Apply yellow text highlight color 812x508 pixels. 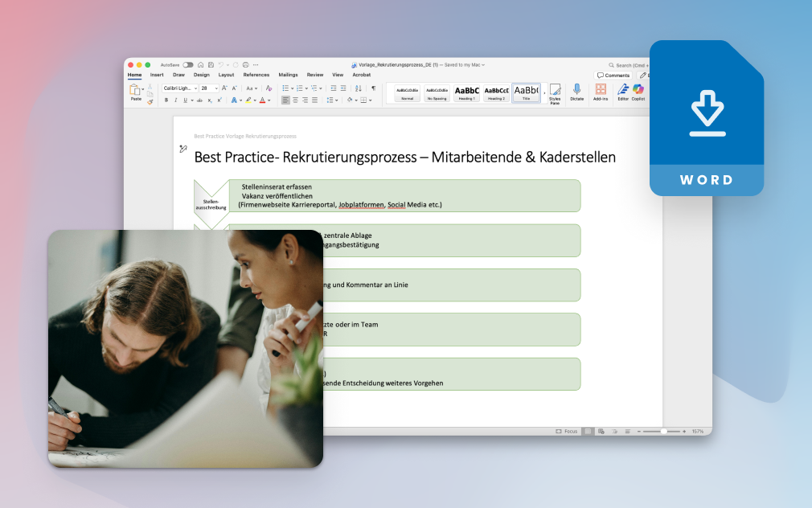click(248, 100)
